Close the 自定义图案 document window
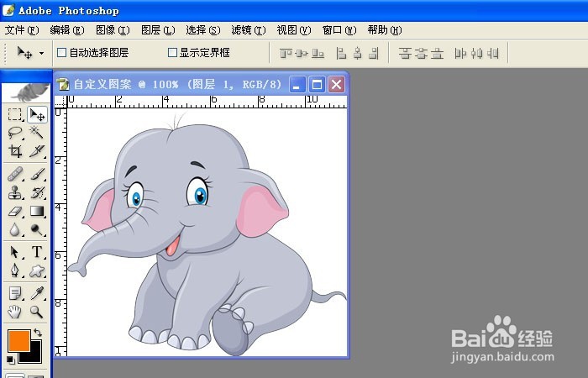This screenshot has height=378, width=588. point(336,84)
